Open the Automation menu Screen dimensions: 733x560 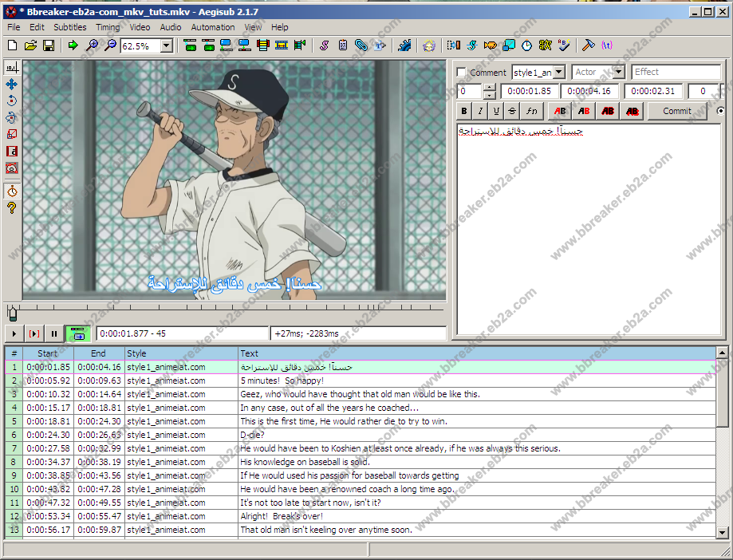[x=212, y=27]
